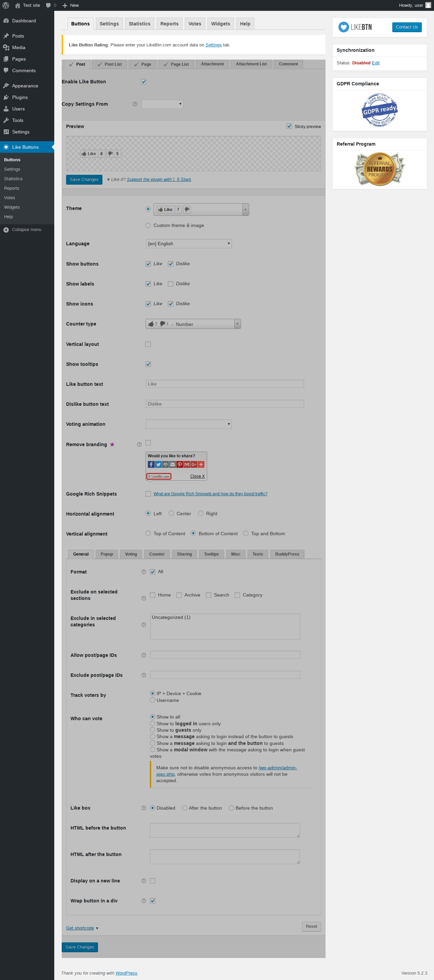Click the Like button text field

coord(225,384)
